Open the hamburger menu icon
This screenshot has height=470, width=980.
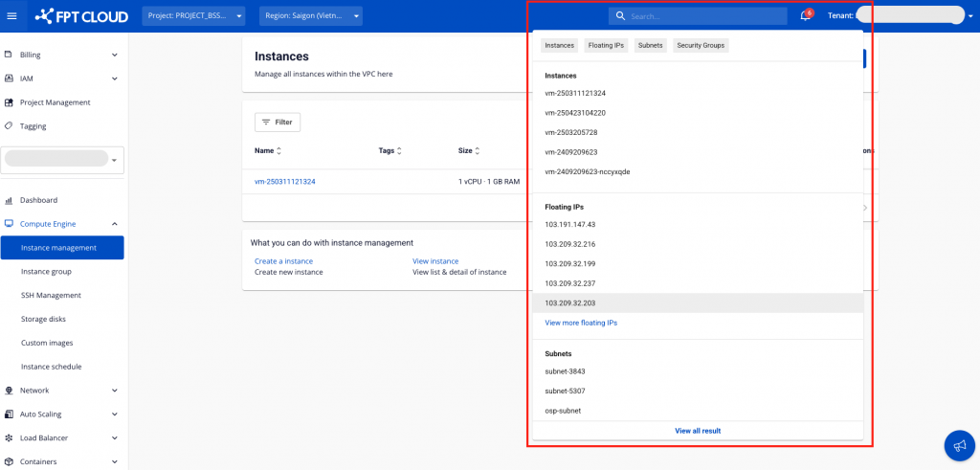click(11, 16)
